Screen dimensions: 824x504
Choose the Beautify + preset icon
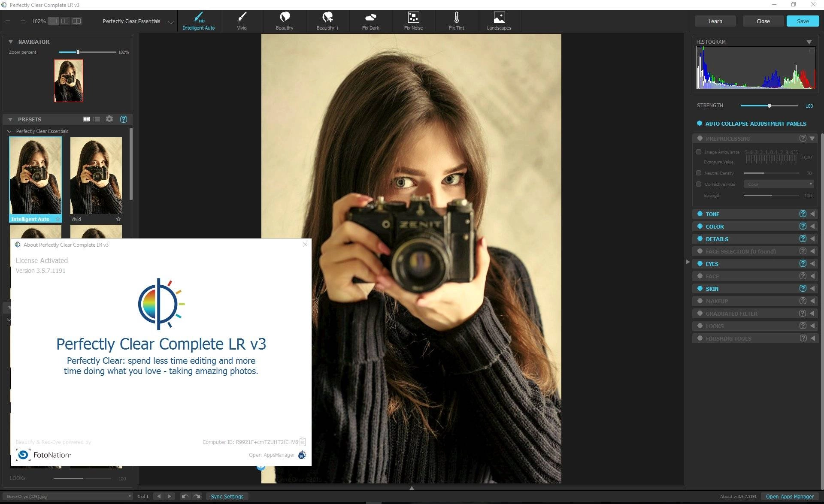click(x=327, y=21)
